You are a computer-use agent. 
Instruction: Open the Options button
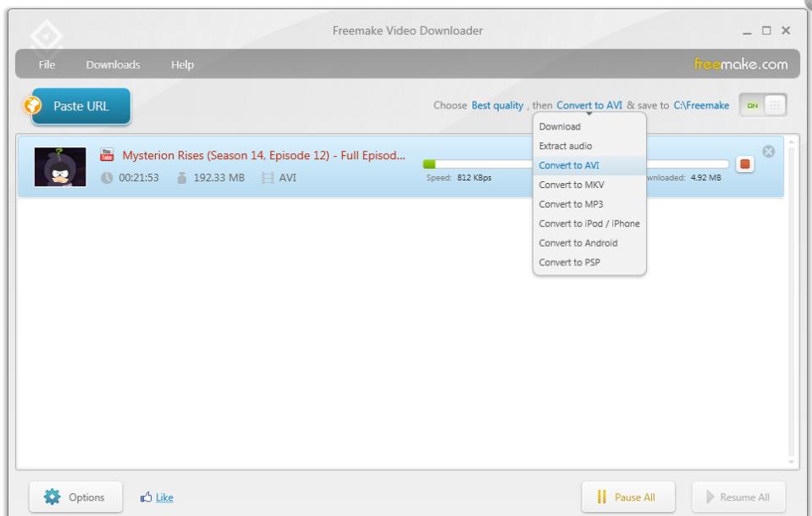75,497
